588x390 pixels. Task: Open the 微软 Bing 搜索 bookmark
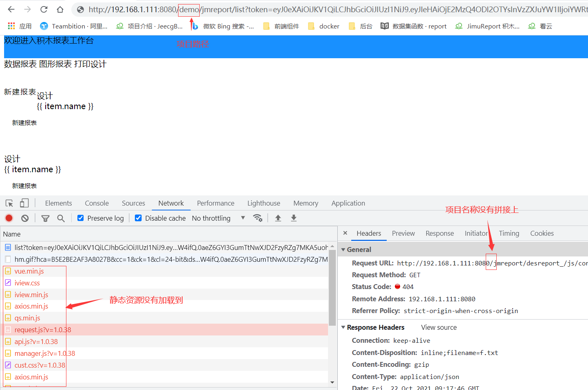tap(222, 26)
